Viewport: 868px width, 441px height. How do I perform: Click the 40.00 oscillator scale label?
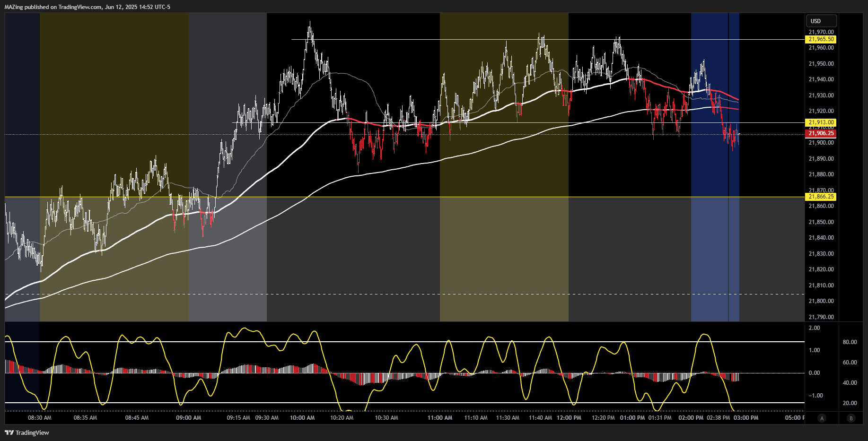pos(850,383)
